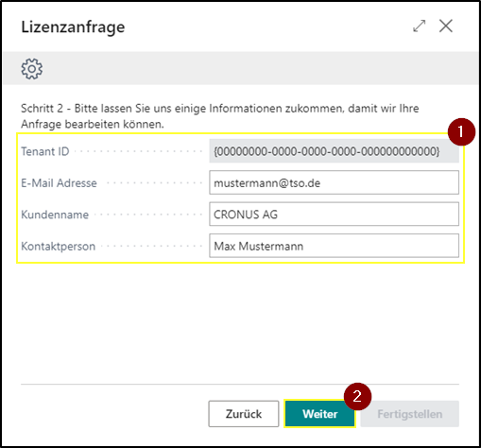Click the red badge numbered 1

[461, 131]
